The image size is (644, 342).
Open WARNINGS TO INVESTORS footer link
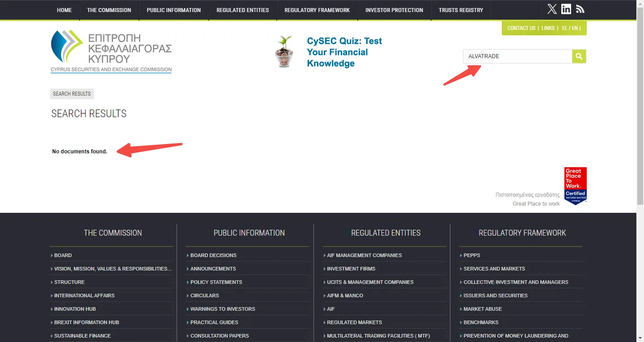[223, 309]
